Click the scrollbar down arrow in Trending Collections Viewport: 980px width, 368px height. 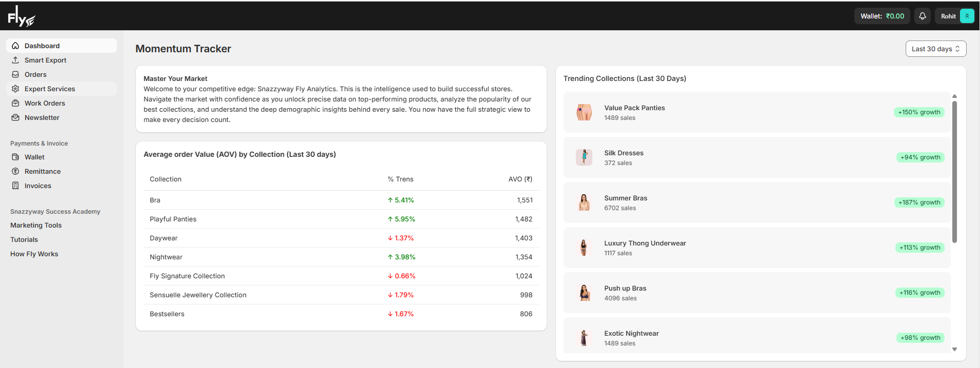pos(954,349)
